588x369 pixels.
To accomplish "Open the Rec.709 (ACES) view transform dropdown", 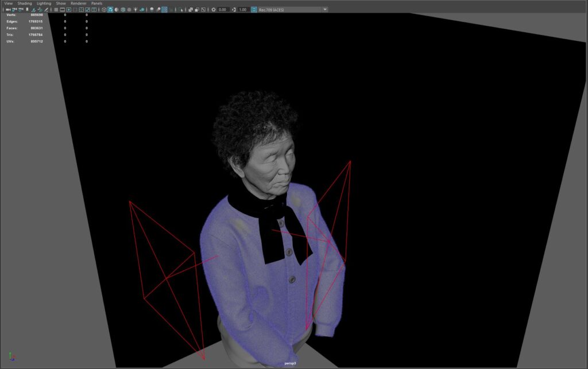I will 293,9.
